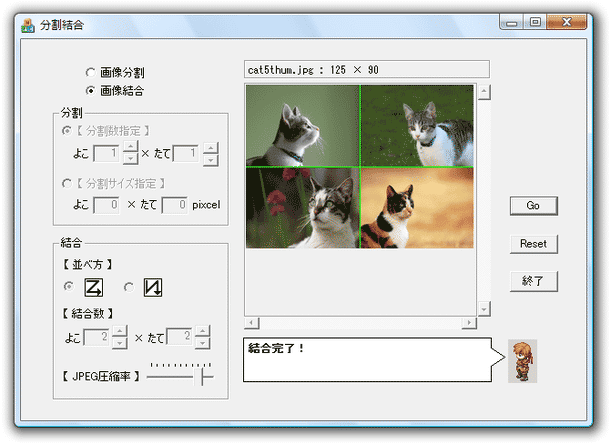Increase the split よこ count
The width and height of the screenshot is (611, 444).
point(131,147)
